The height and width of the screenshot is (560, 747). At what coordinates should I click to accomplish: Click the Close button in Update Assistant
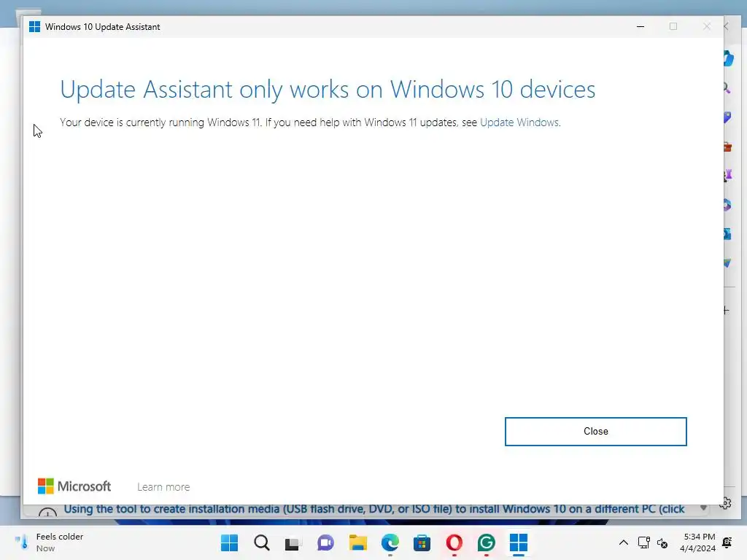tap(595, 432)
